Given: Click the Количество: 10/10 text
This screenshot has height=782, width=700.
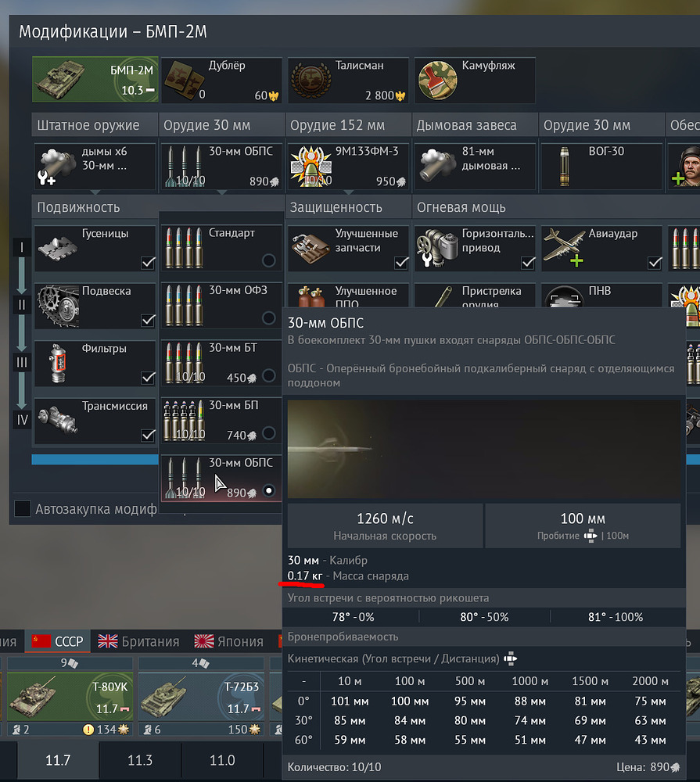Looking at the screenshot, I should tap(334, 766).
